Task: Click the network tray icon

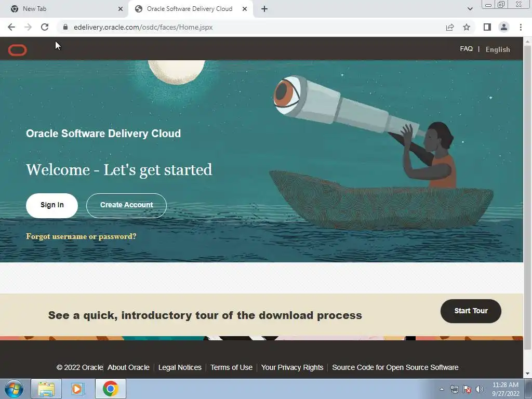Action: pos(454,389)
